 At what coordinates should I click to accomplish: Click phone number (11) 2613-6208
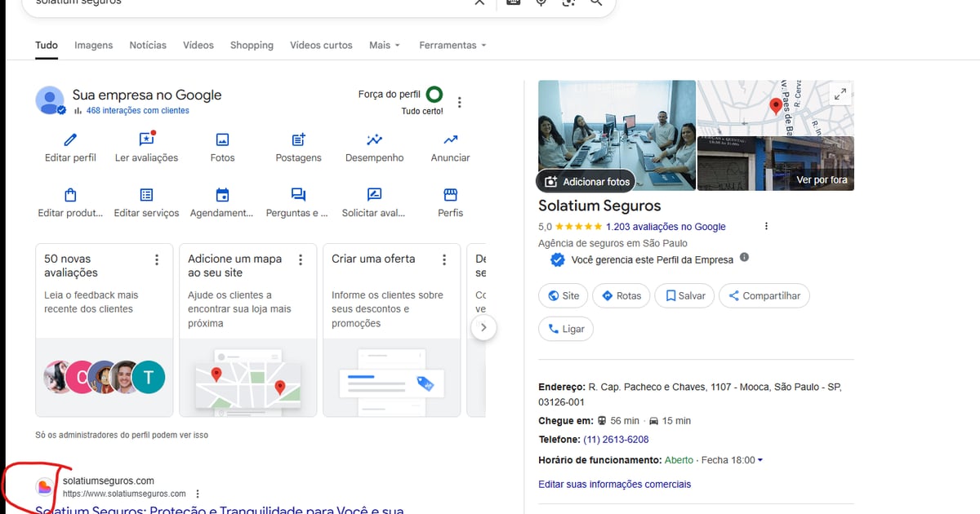point(616,440)
